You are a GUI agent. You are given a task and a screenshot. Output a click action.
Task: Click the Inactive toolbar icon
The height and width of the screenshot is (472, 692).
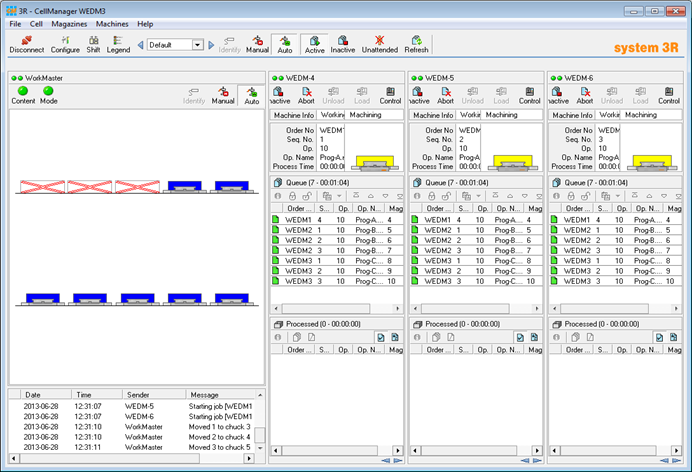[343, 45]
